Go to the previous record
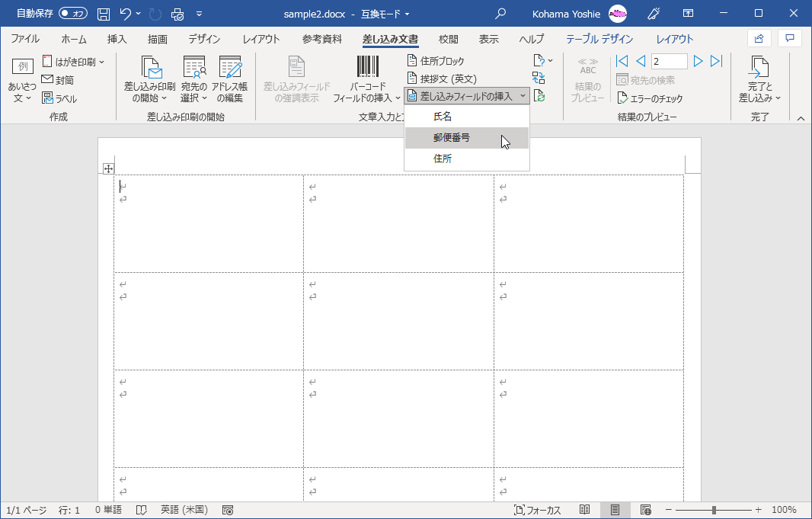 (x=641, y=61)
